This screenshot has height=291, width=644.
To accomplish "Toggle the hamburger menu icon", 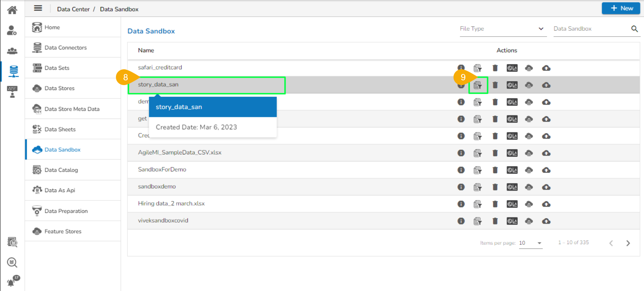I will click(x=38, y=8).
